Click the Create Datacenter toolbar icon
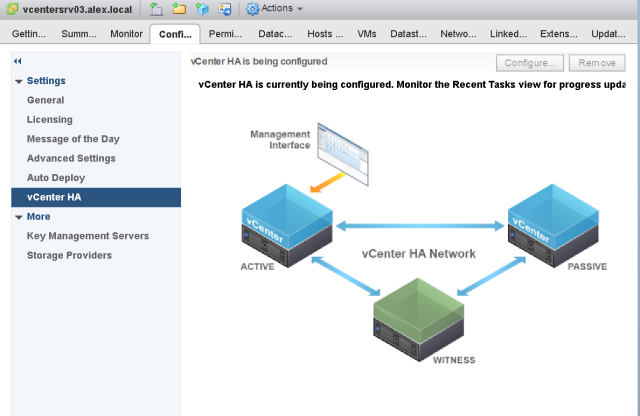Viewport: 640px width, 416px height. click(156, 9)
